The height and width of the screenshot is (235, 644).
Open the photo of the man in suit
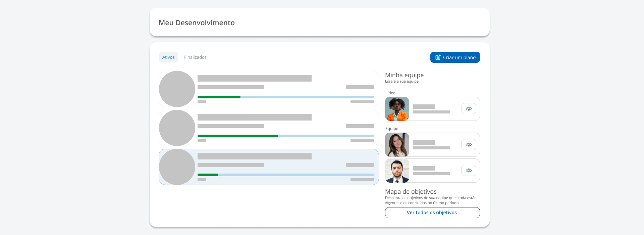397,171
